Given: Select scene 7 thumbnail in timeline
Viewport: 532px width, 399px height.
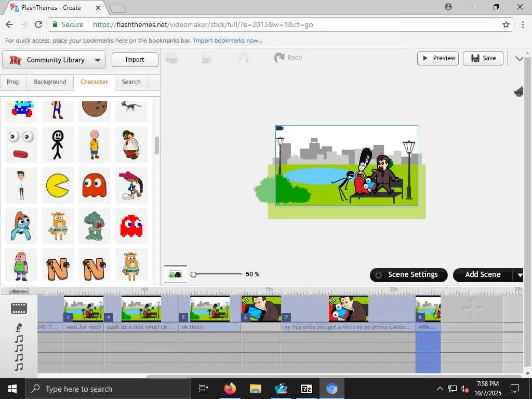Looking at the screenshot, I should (x=349, y=309).
